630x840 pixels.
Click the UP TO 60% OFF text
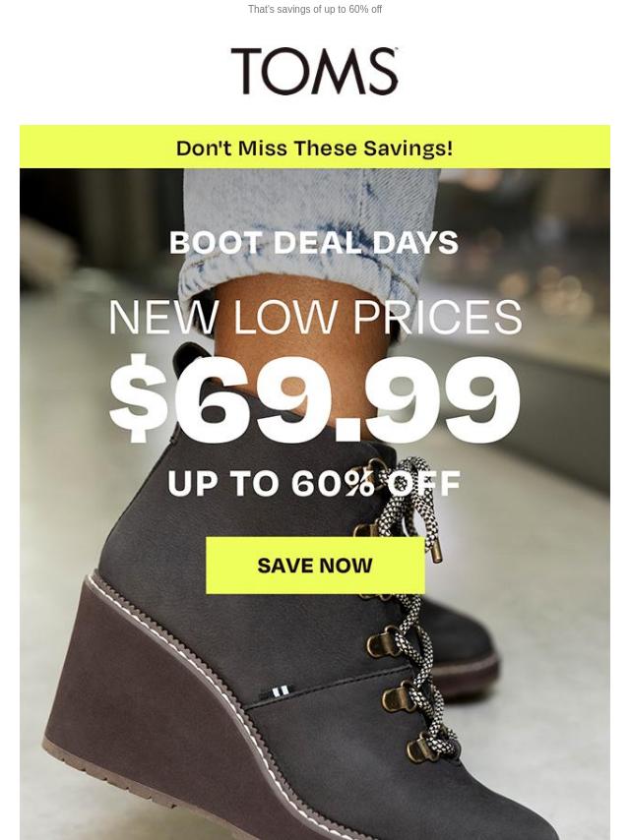pos(314,483)
